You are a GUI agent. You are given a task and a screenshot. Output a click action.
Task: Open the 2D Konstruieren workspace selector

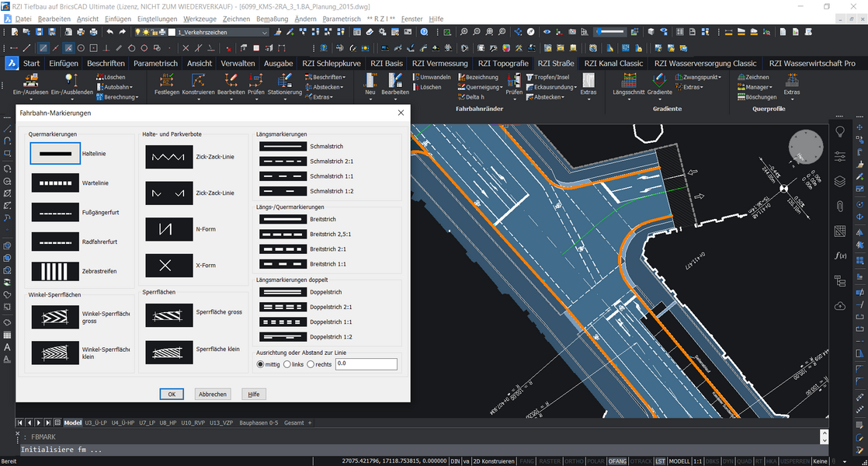point(493,461)
